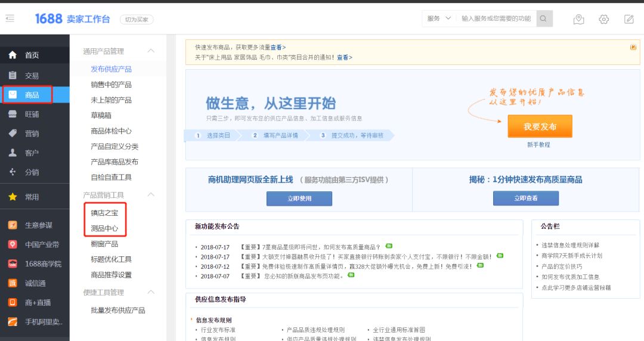
Task: Click 立即使用 button for 商机助理
Action: (299, 199)
